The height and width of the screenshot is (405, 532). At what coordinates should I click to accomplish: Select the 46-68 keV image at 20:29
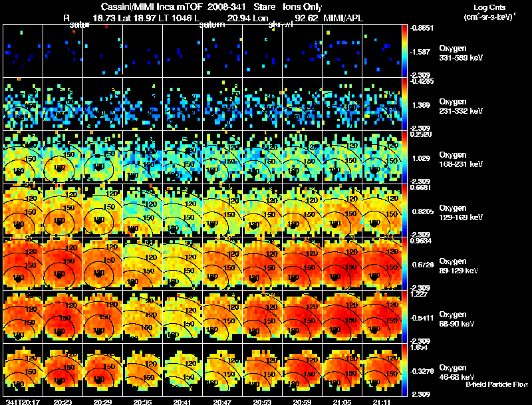click(103, 370)
